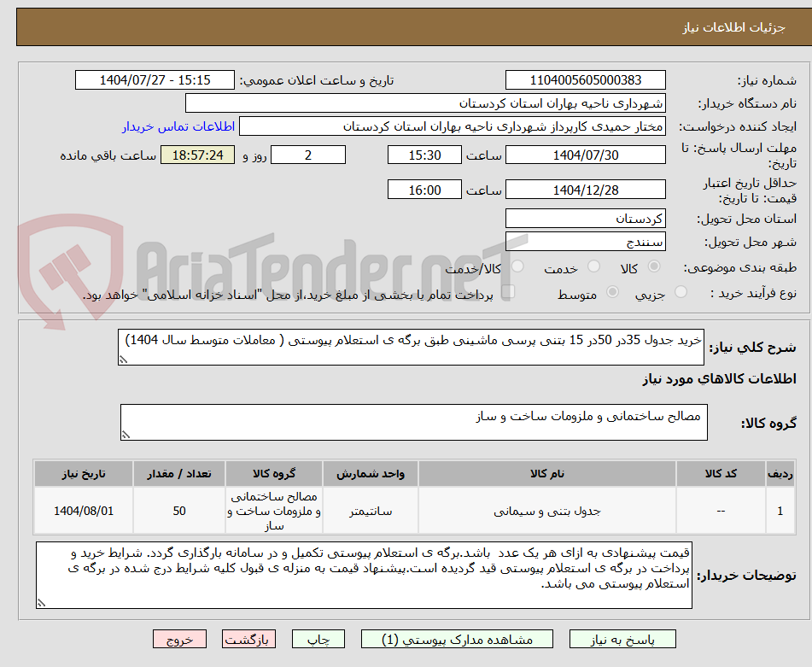Select the کالا/خدمت radio button

tap(517, 266)
